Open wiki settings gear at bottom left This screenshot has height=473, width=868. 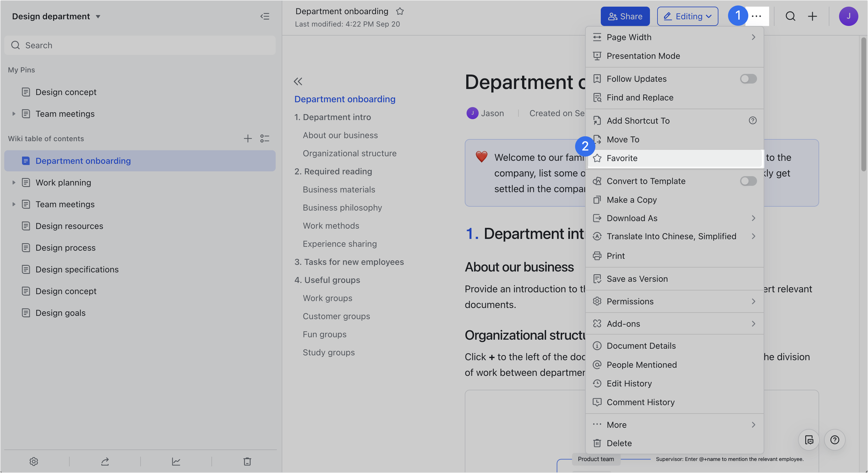pos(34,461)
